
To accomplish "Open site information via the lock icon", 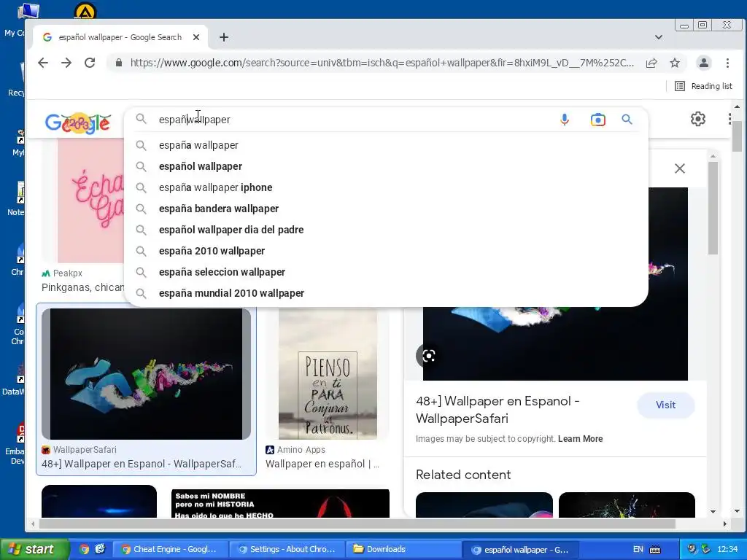I will (119, 63).
